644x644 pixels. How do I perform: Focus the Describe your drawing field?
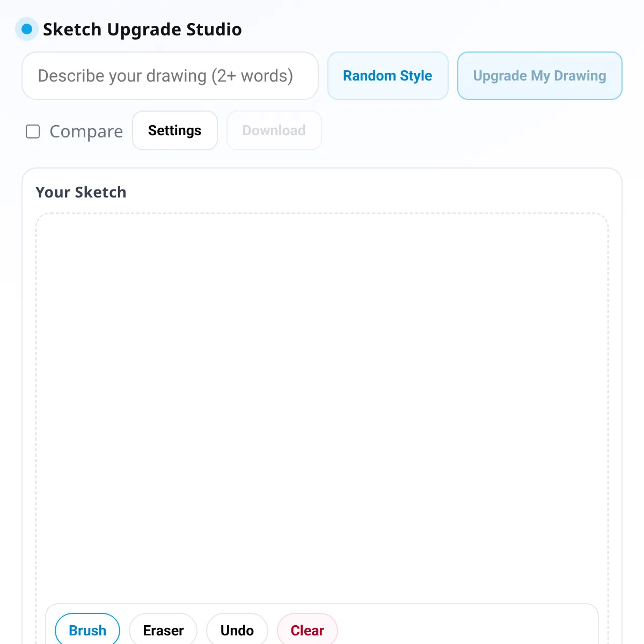[170, 76]
